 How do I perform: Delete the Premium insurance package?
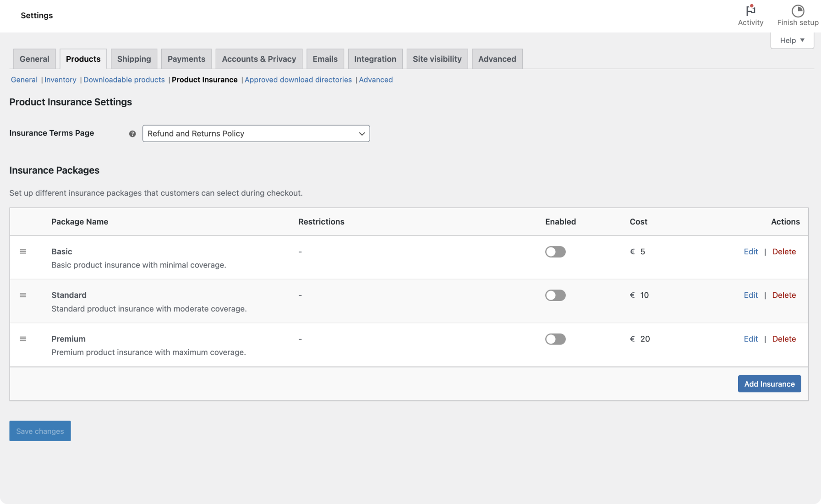click(x=784, y=339)
